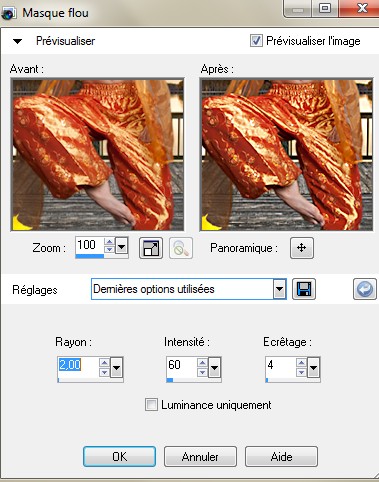
Task: Open the Ecrêtage value dropdown arrow
Action: click(313, 367)
